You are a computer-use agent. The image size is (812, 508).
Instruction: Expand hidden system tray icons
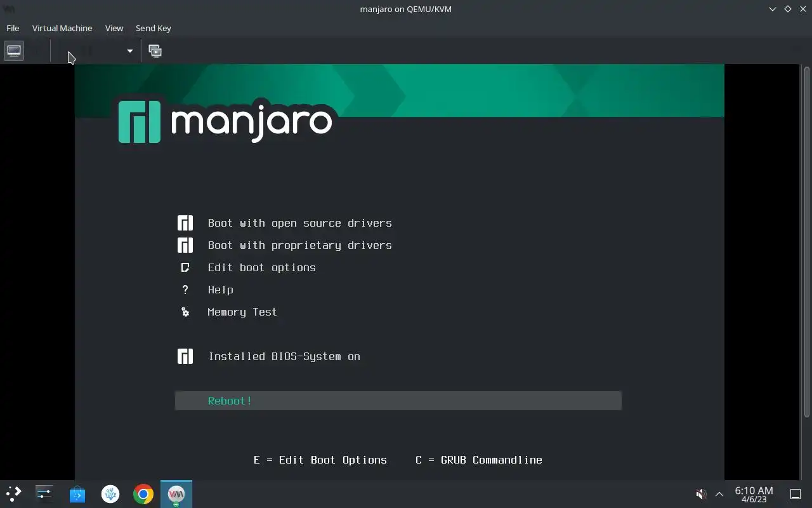(719, 494)
